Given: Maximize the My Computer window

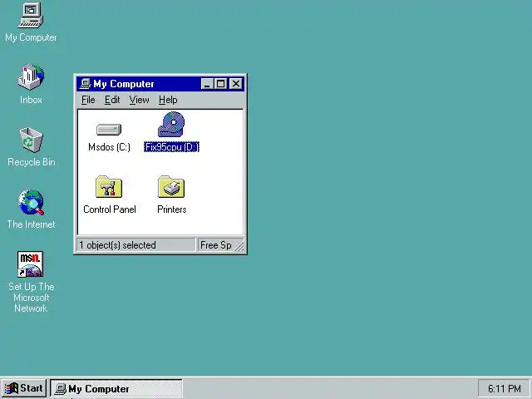Looking at the screenshot, I should pyautogui.click(x=220, y=84).
